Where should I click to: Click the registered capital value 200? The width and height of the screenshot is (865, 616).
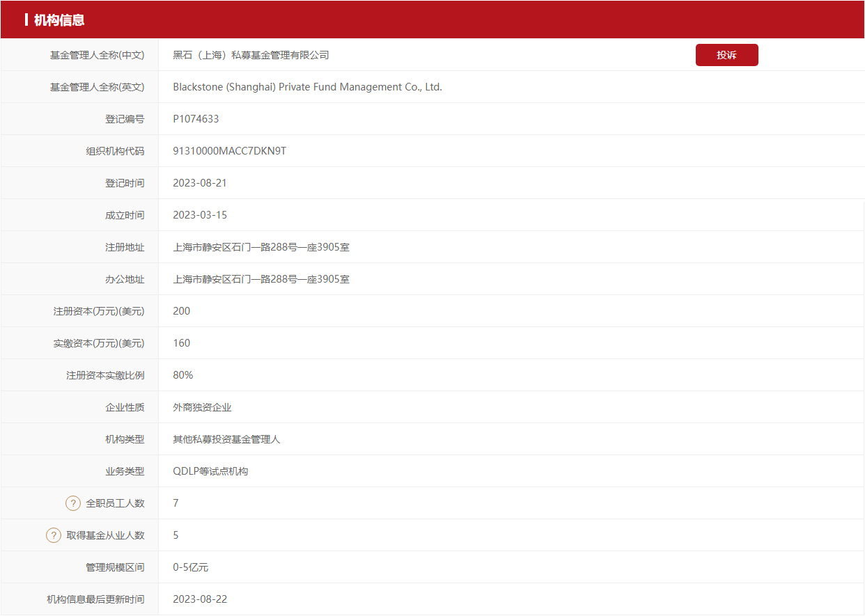click(x=181, y=311)
